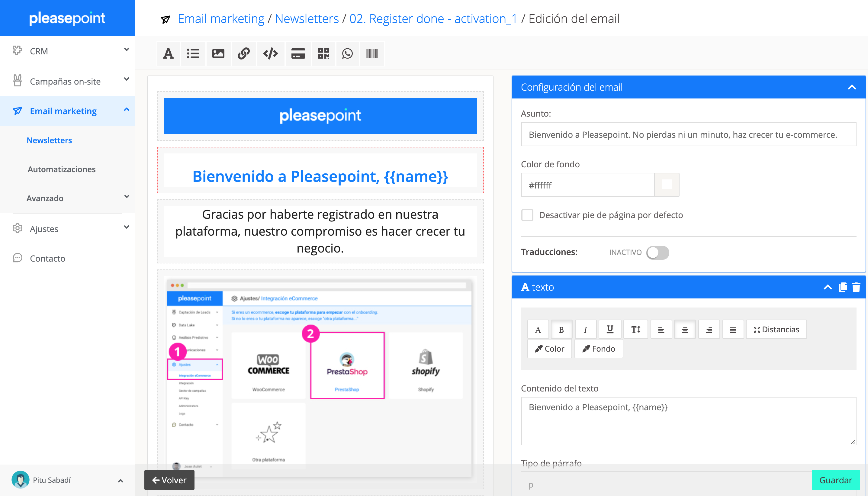Check Desactivar pie de página por defecto
This screenshot has width=868, height=496.
pyautogui.click(x=527, y=215)
